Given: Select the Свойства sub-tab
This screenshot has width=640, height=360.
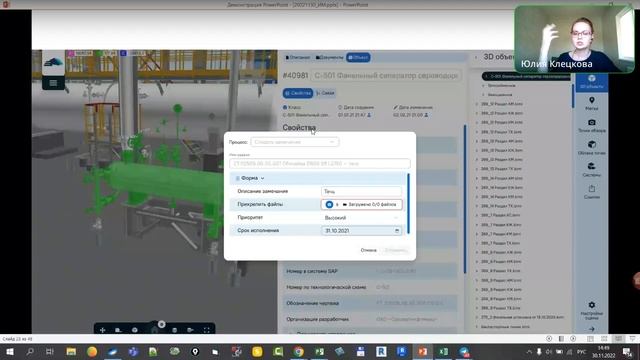Looking at the screenshot, I should pyautogui.click(x=298, y=93).
